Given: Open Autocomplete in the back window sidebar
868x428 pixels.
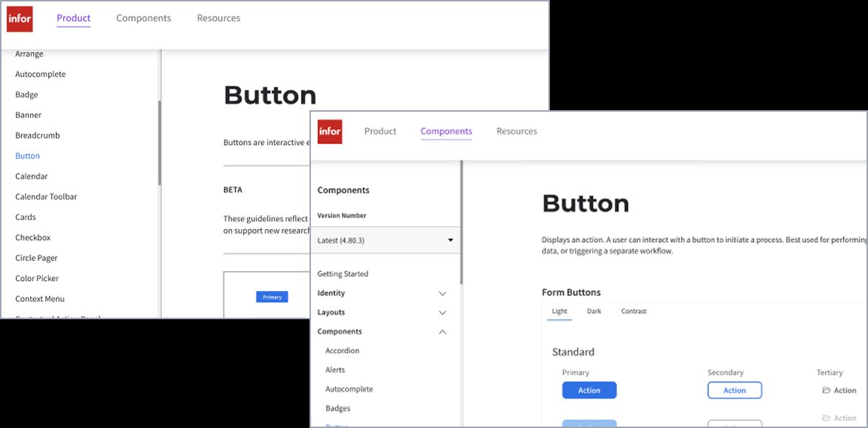Looking at the screenshot, I should click(x=40, y=74).
